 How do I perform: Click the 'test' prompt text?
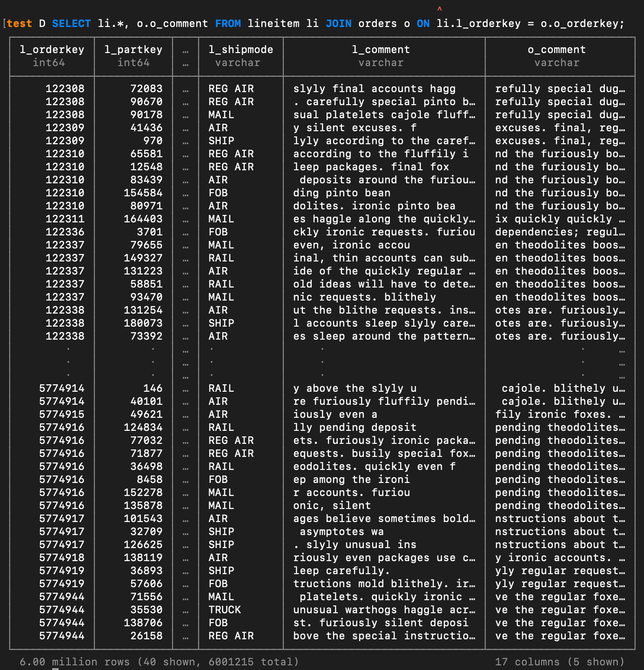tap(20, 24)
